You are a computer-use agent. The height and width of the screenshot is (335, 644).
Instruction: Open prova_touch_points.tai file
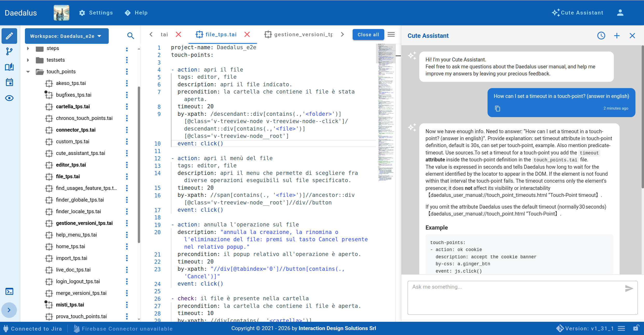tap(81, 317)
